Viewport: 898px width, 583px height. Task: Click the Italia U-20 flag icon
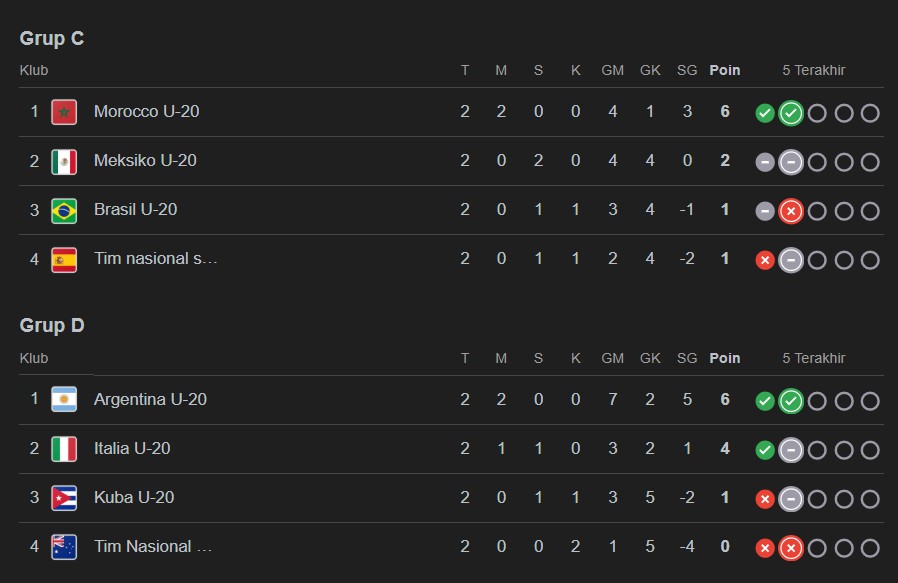coord(64,449)
